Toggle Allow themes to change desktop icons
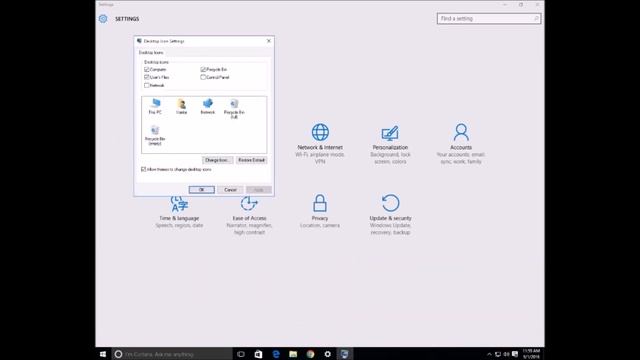 143,169
